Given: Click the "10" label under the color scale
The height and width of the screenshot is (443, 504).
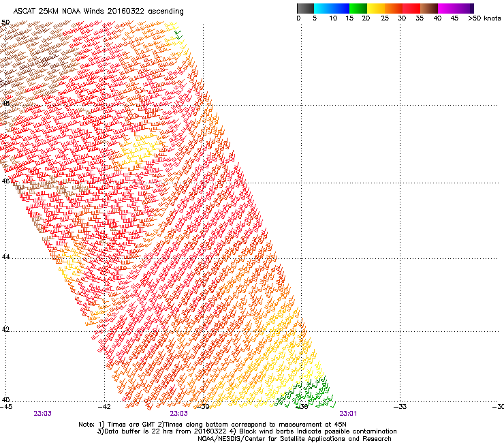Looking at the screenshot, I should [333, 18].
